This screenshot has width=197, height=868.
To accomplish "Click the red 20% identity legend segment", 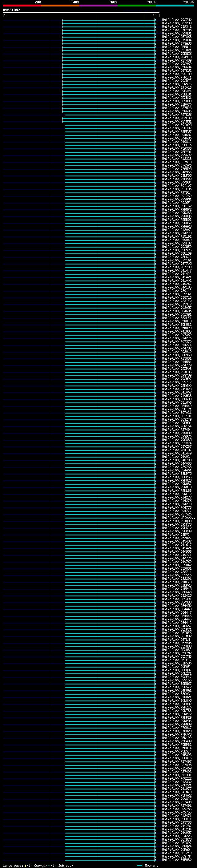I will click(22, 6).
